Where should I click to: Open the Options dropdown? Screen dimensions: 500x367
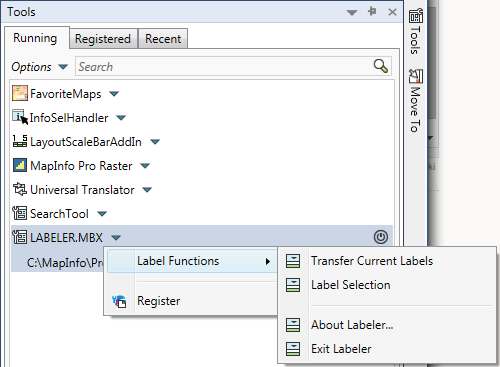click(39, 67)
